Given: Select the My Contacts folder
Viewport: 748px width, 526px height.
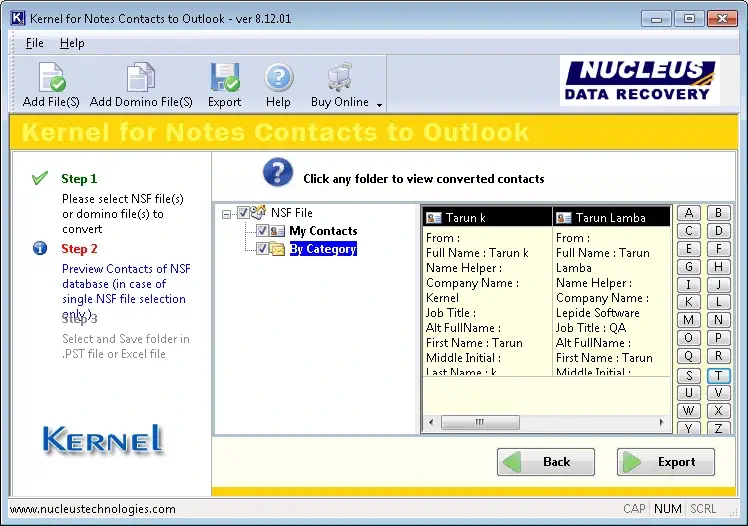Looking at the screenshot, I should pos(323,231).
